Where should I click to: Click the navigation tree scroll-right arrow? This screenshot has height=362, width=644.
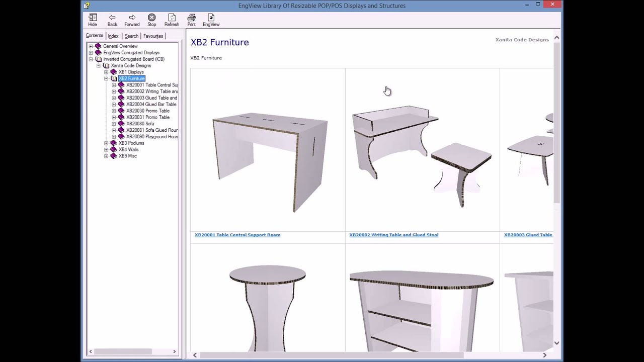coord(175,351)
